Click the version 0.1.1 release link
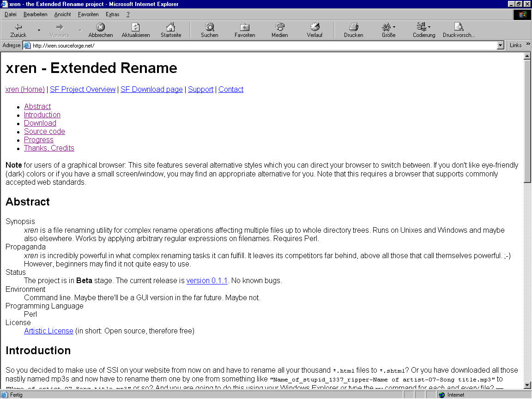Viewport: 532px width, 399px height. [206, 281]
